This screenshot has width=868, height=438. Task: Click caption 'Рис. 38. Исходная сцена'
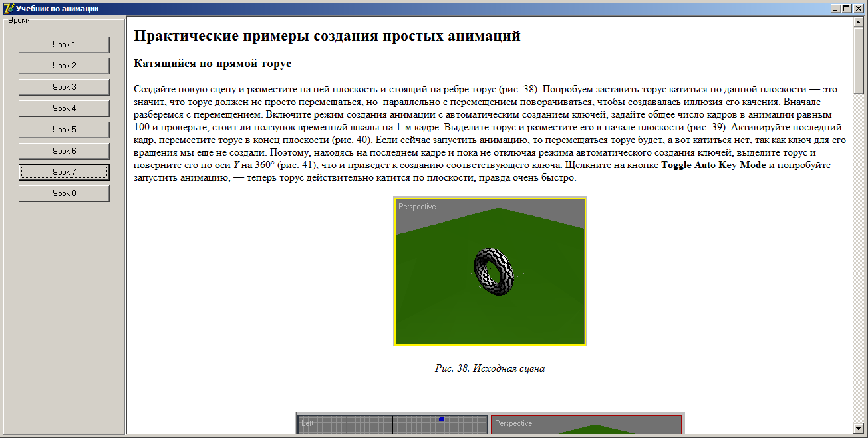[x=490, y=368]
